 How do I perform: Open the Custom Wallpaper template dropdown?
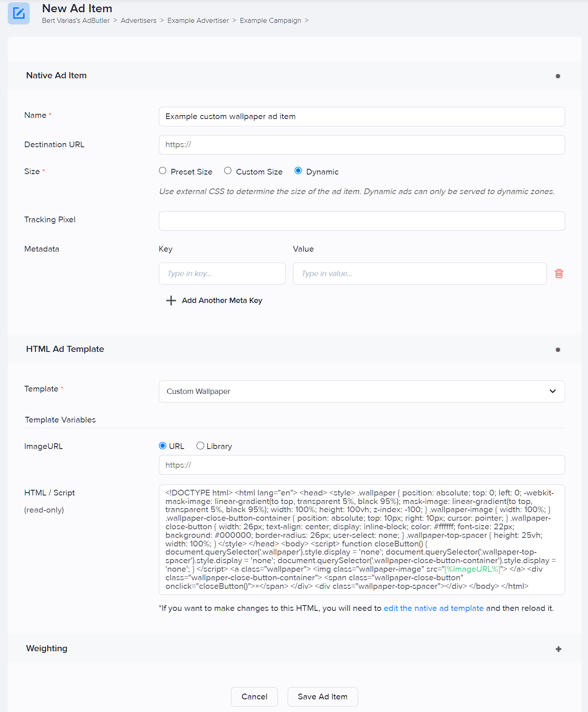361,391
